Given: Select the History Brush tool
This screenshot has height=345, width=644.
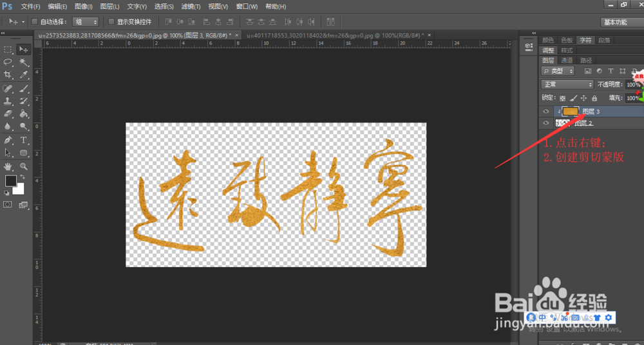Looking at the screenshot, I should (23, 101).
